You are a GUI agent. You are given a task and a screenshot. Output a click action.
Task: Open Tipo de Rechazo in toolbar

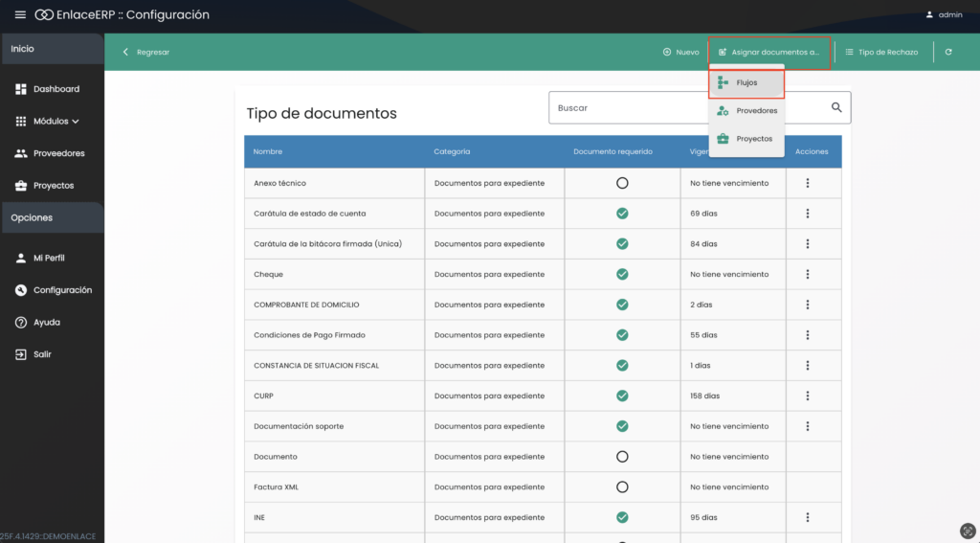881,53
